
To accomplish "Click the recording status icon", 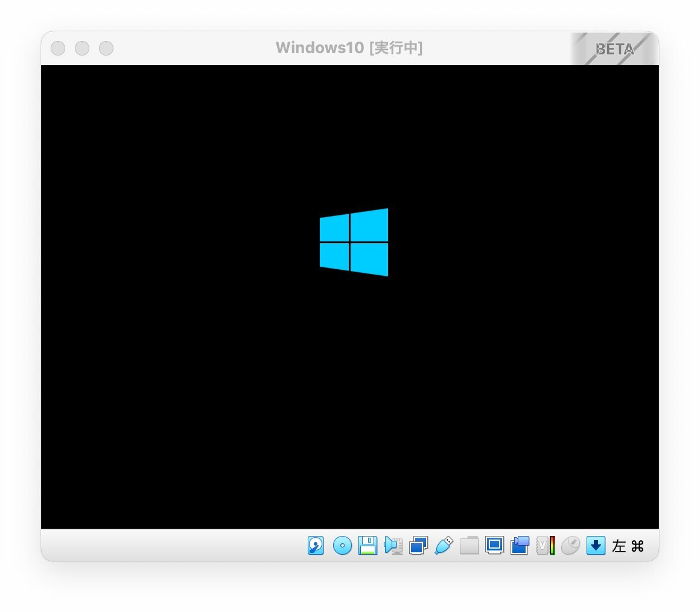I will 520,546.
